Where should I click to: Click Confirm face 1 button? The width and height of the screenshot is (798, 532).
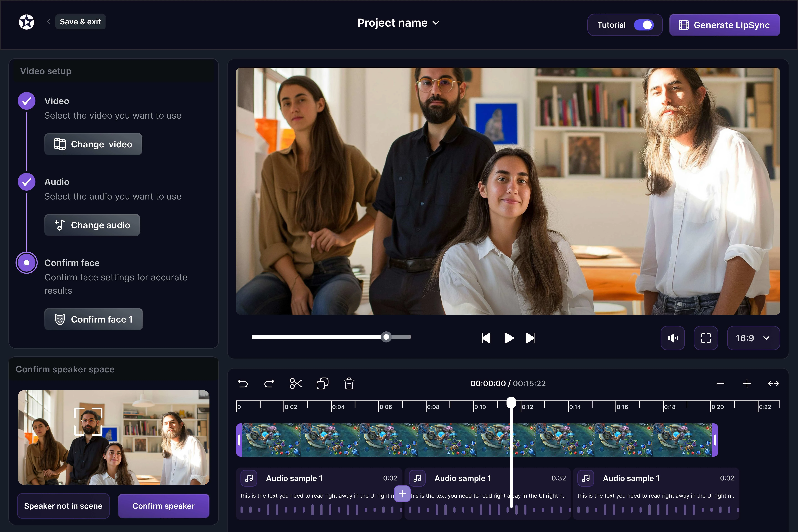[94, 319]
